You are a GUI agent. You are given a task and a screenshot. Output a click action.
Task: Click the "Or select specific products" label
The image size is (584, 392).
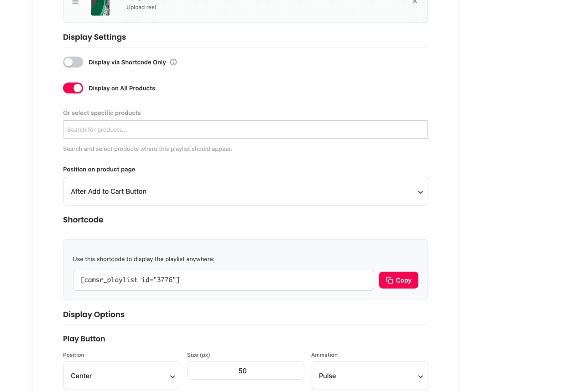click(102, 113)
